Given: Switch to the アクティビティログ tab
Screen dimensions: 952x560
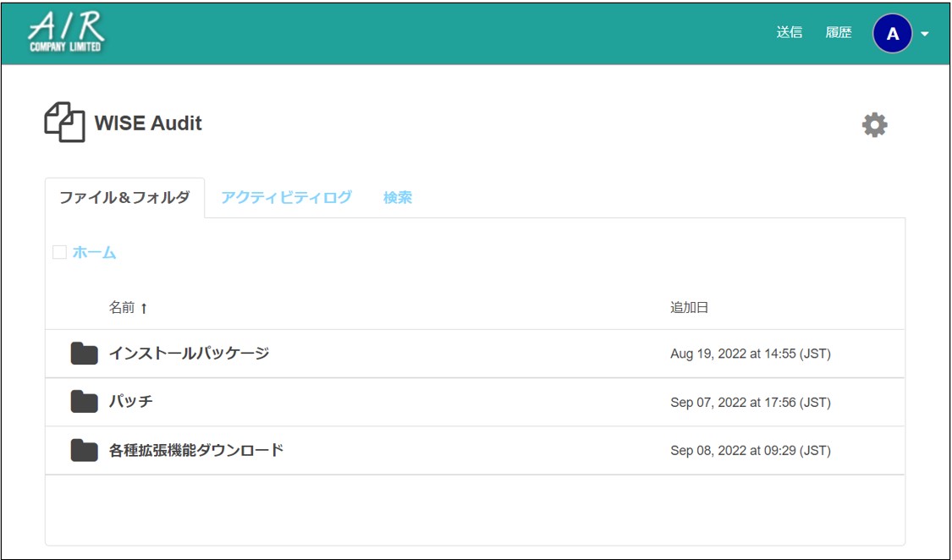Looking at the screenshot, I should click(286, 197).
